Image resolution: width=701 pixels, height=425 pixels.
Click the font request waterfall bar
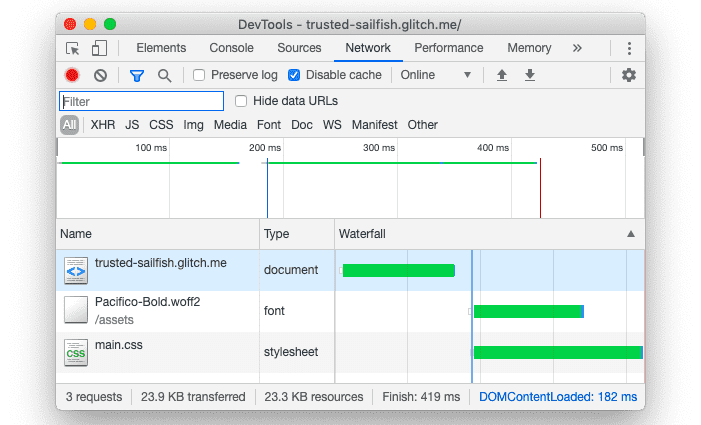coord(529,311)
